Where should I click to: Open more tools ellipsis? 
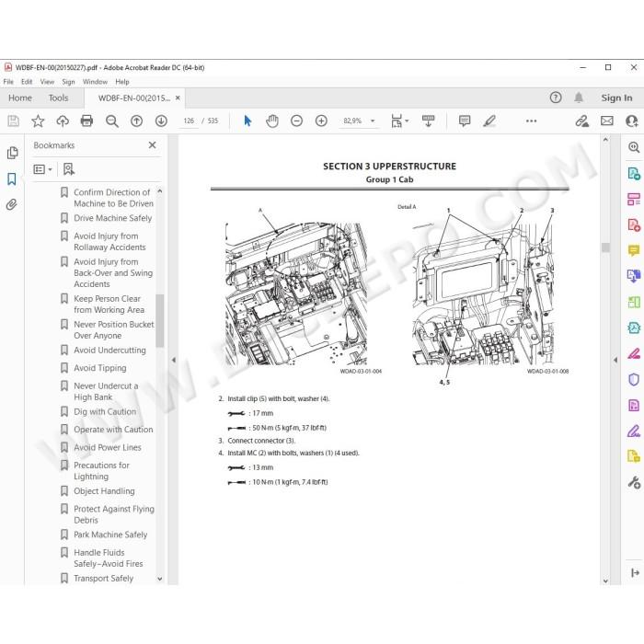click(x=531, y=121)
